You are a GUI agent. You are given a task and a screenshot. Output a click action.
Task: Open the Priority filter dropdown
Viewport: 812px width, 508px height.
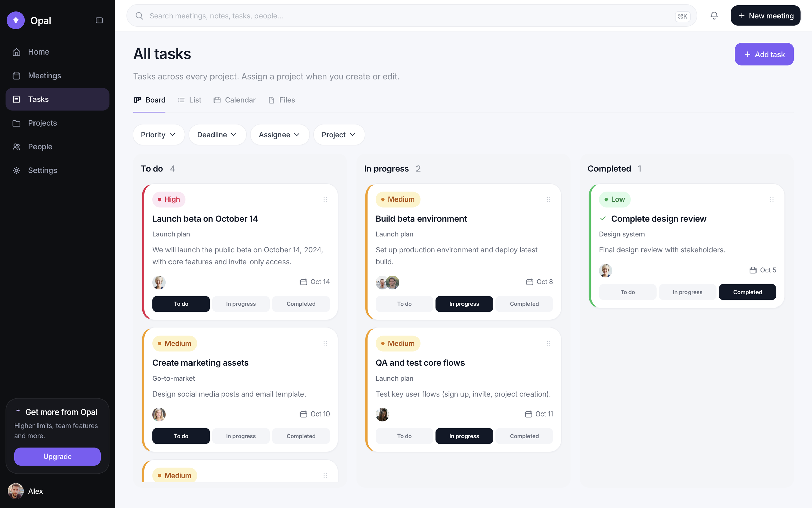(159, 135)
